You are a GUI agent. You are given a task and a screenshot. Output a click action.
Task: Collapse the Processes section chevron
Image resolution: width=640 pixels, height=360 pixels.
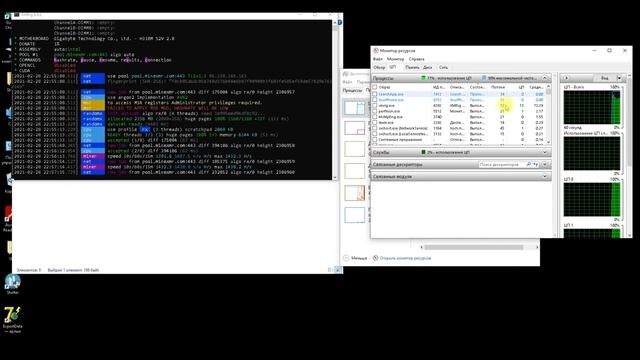point(544,78)
